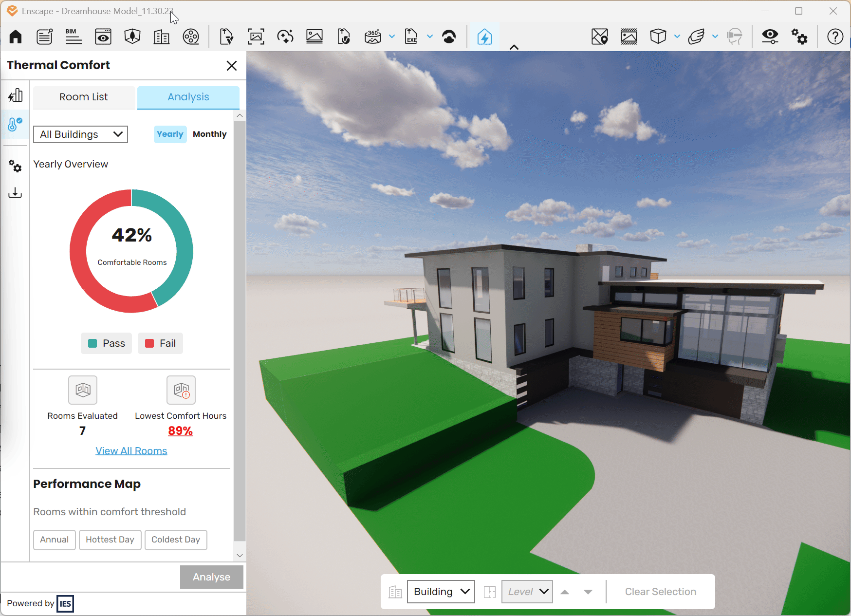Image resolution: width=851 pixels, height=616 pixels.
Task: Click the Rooms Evaluated icon
Action: (x=83, y=390)
